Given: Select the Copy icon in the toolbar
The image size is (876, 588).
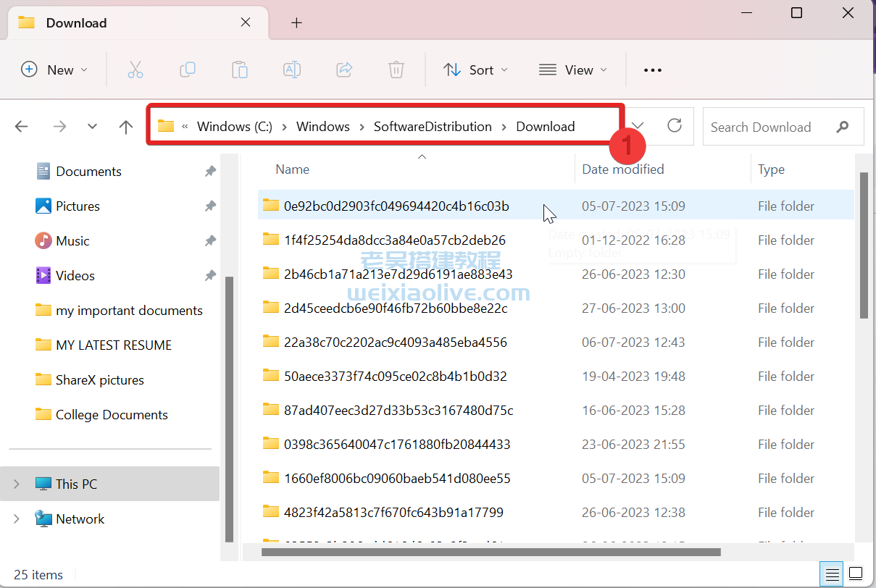Looking at the screenshot, I should 188,70.
